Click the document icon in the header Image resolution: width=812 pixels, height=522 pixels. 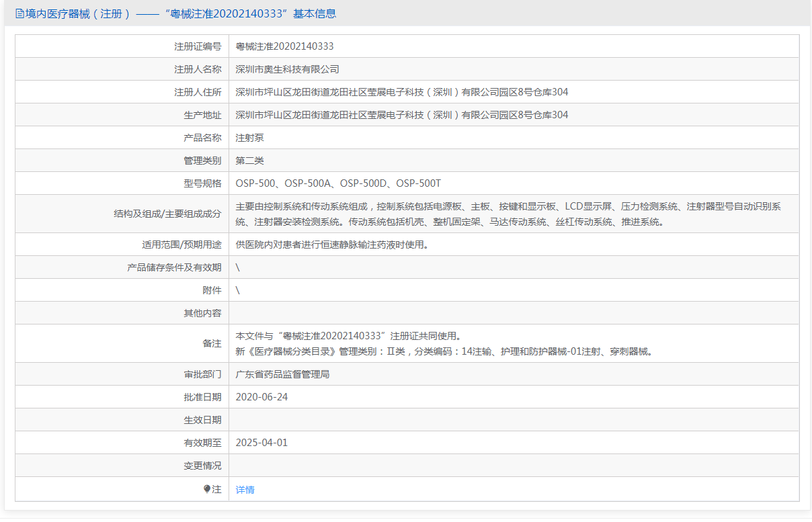pos(19,13)
